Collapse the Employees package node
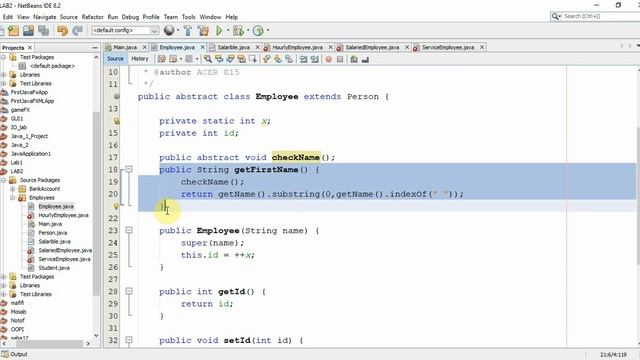640x360 pixels. 13,198
